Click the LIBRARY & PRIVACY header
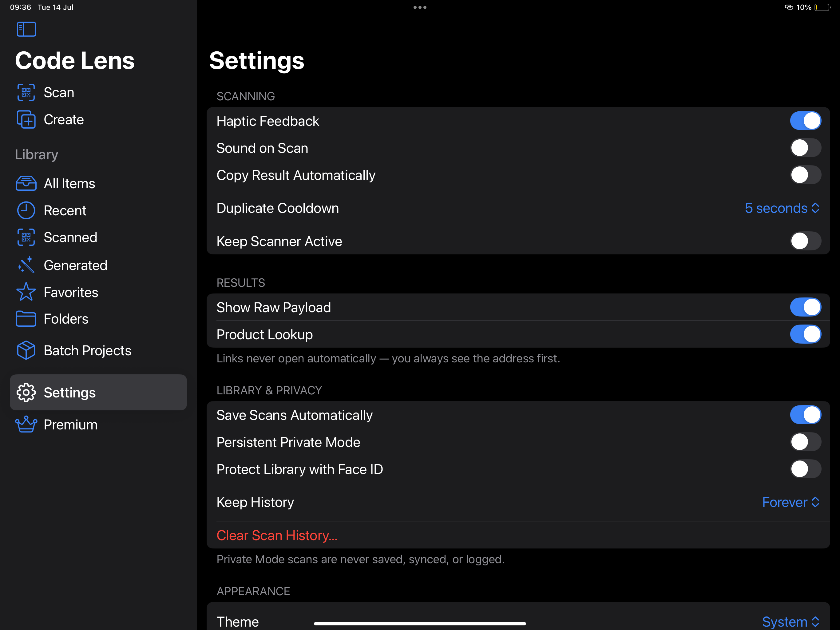840x630 pixels. 269,390
